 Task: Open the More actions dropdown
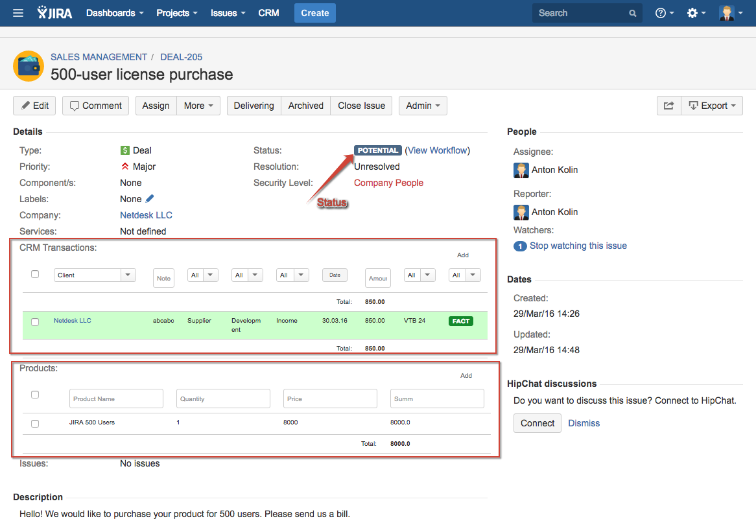click(x=198, y=106)
